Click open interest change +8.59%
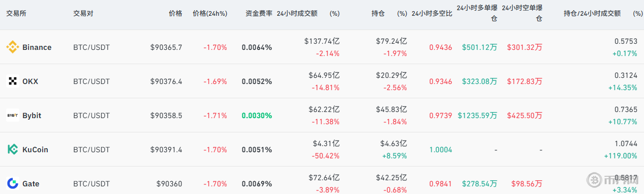Viewport: 644px width, 194px height. coord(394,156)
